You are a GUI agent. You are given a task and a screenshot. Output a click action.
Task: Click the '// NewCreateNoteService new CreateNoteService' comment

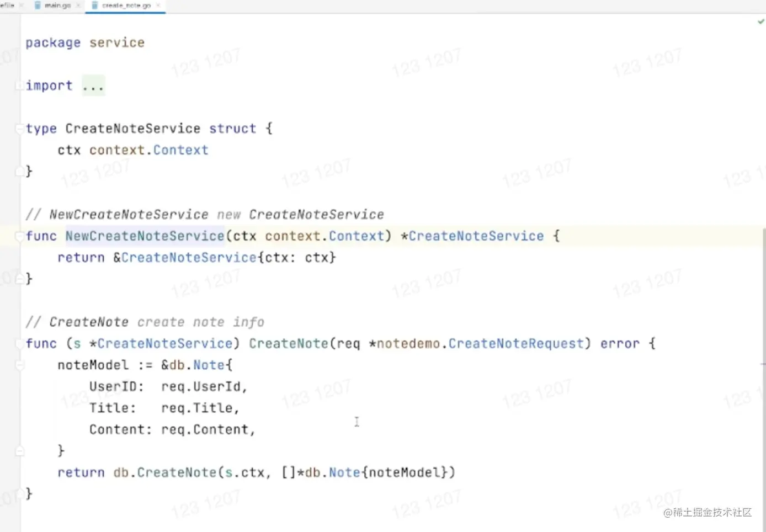click(205, 215)
